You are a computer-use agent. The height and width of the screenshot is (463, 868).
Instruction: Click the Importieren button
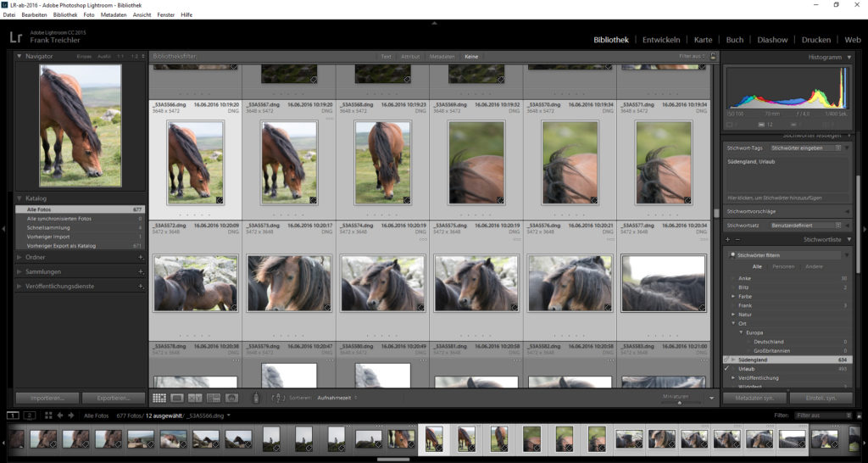click(x=47, y=399)
